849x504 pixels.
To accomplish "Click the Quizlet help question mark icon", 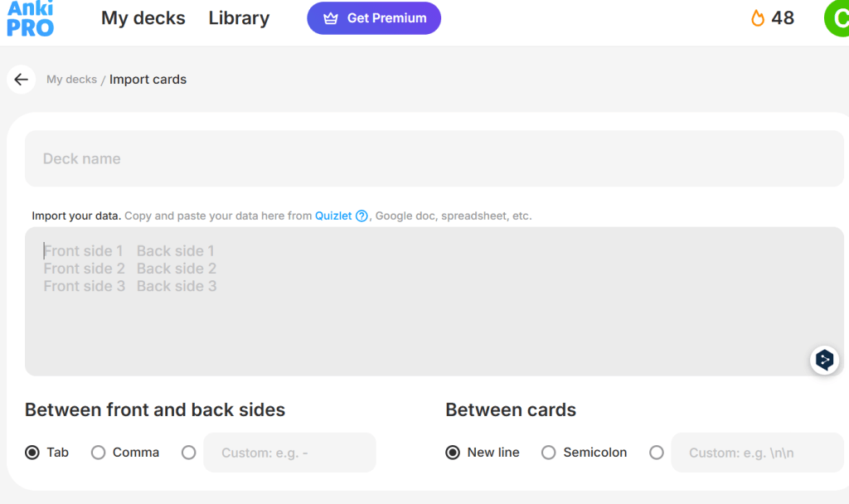I will click(361, 216).
